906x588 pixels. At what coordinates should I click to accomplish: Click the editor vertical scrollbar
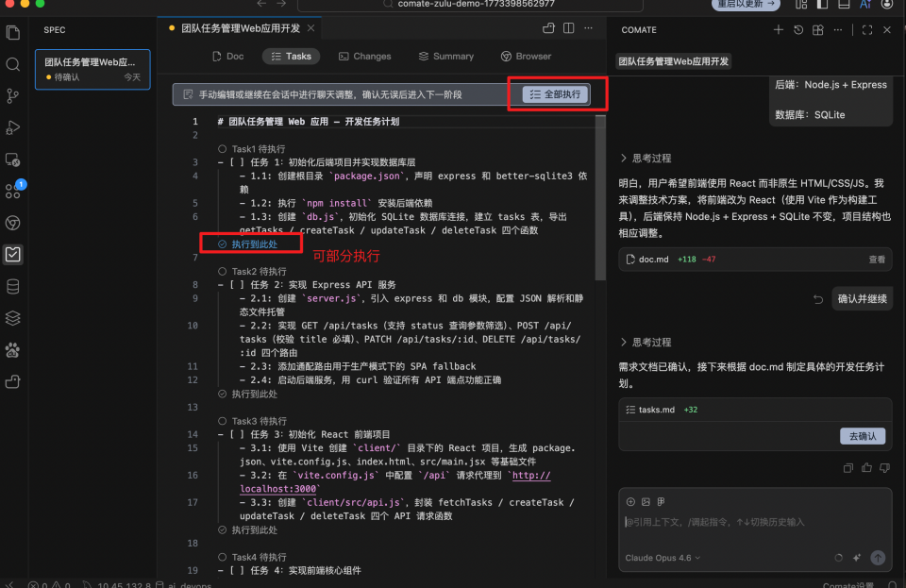[x=600, y=197]
